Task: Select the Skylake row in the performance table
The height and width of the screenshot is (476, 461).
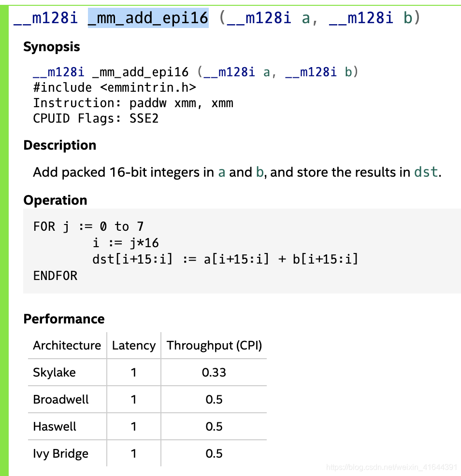Action: pyautogui.click(x=147, y=373)
